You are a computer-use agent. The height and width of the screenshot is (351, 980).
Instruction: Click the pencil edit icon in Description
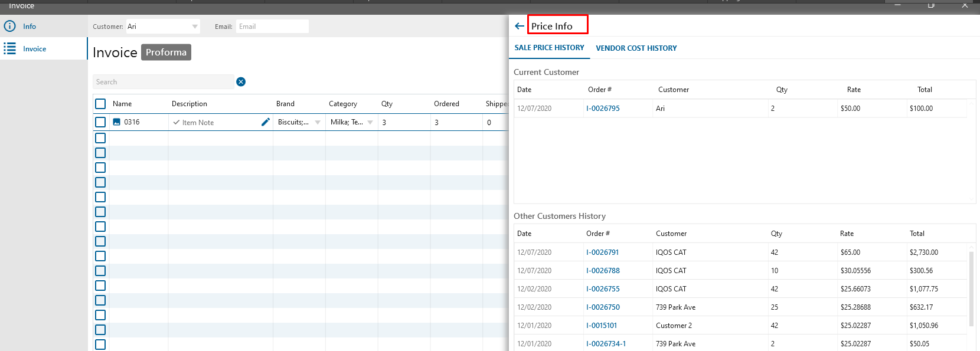pos(266,122)
